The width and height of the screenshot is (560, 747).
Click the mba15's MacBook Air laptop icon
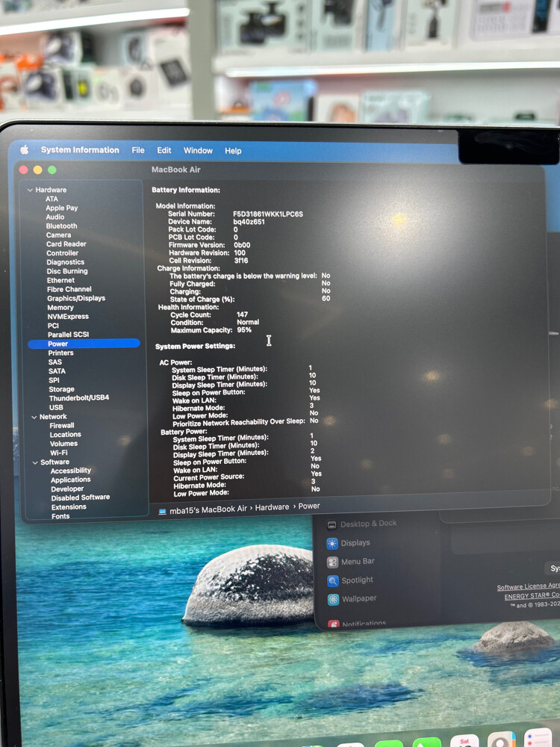tap(162, 511)
